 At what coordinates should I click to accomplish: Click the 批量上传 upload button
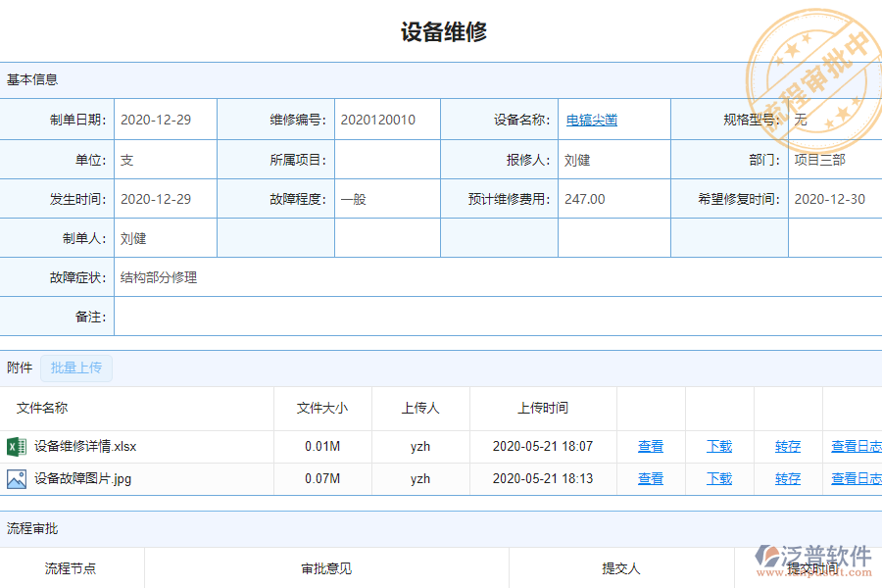coord(76,367)
